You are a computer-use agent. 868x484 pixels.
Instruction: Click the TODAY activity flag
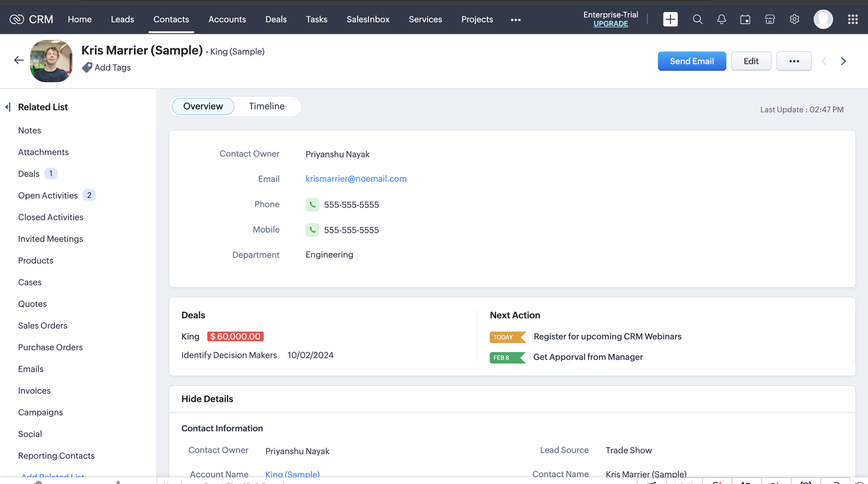pyautogui.click(x=507, y=337)
